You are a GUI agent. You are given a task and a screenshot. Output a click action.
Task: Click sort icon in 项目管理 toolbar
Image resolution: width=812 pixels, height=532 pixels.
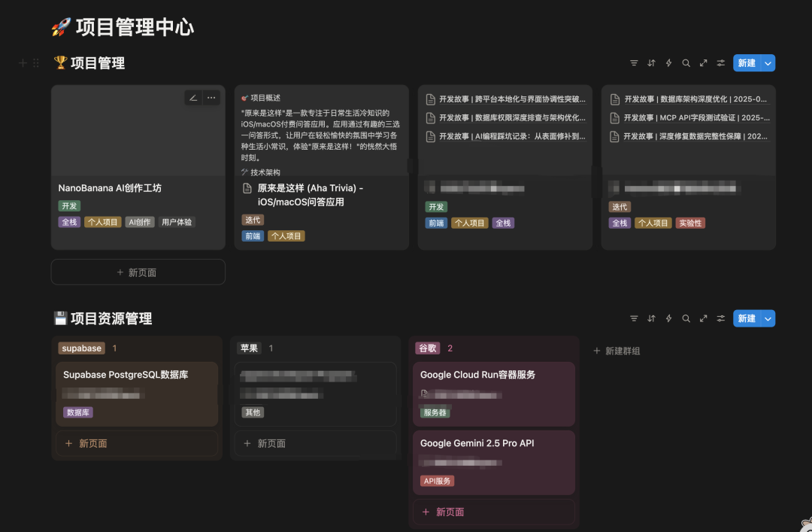click(x=651, y=63)
